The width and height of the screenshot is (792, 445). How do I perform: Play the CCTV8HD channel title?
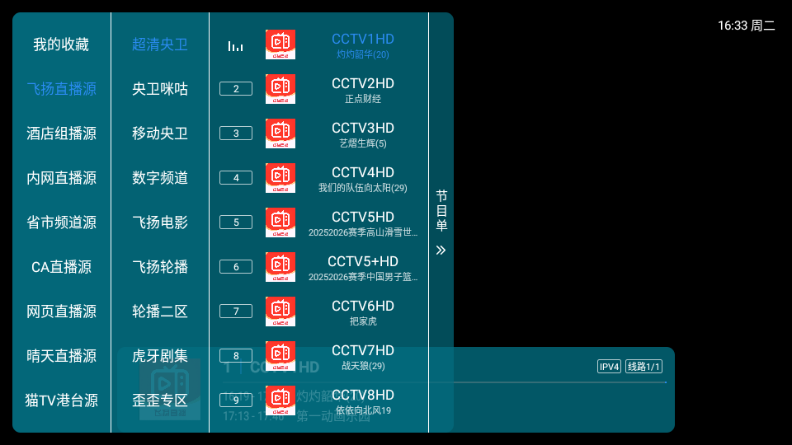pos(363,395)
